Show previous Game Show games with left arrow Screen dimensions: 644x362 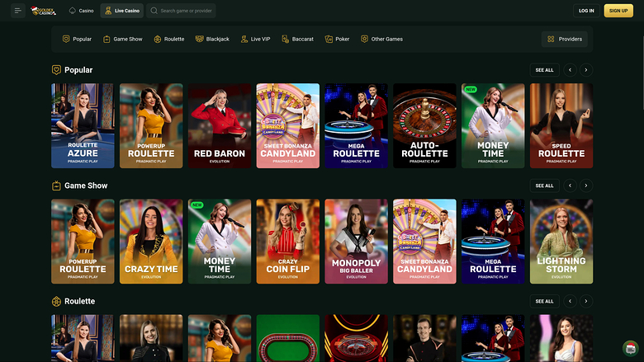570,186
